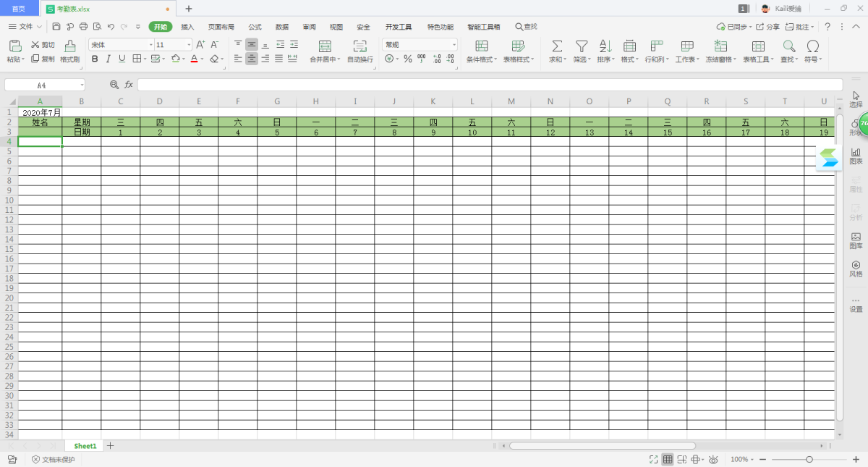Click the Find (查找) magnifier in ribbon
Viewport: 868px width, 467px height.
click(789, 46)
